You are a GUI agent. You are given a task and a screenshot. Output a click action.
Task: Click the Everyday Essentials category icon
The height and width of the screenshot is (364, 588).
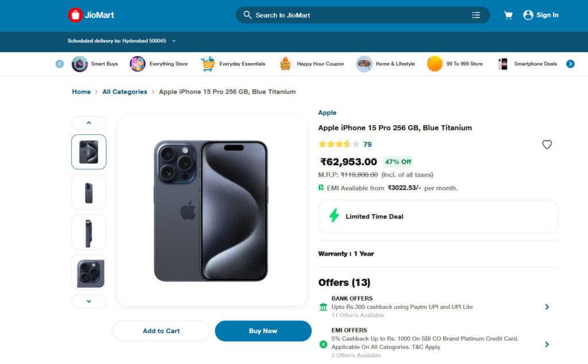tap(208, 64)
